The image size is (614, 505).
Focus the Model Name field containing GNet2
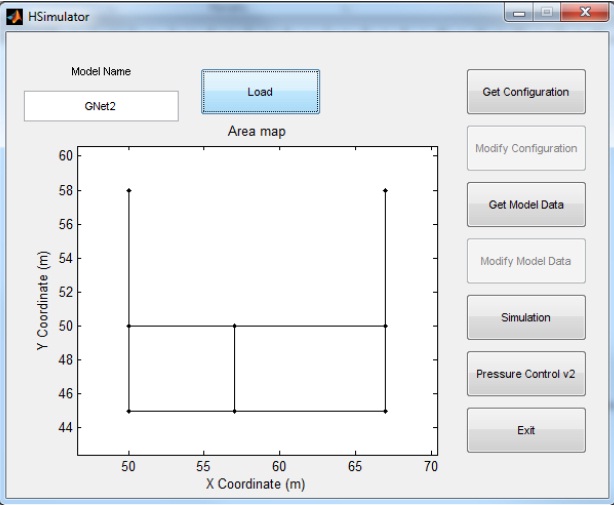[x=101, y=105]
